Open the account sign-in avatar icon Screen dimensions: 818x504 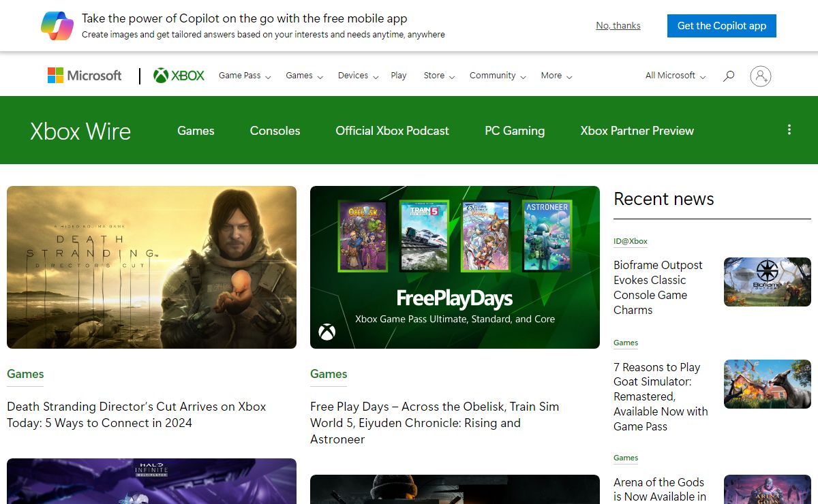[760, 76]
